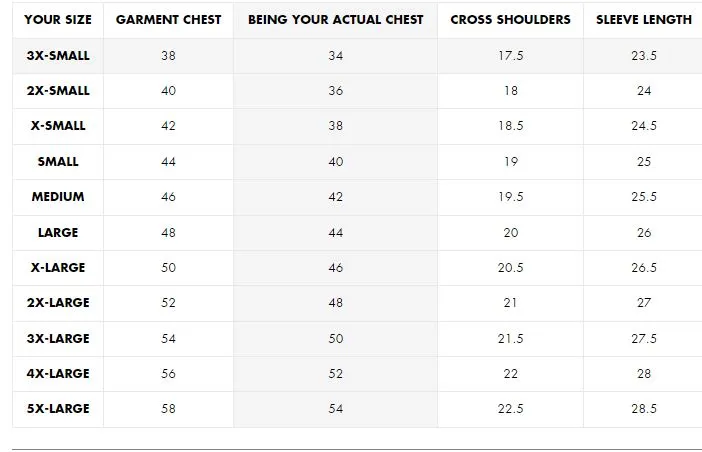This screenshot has height=452, width=702.
Task: Select the 2X-SMALL size row label
Action: point(58,90)
